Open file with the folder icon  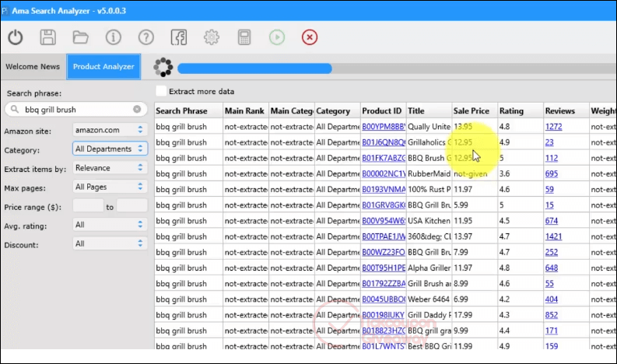pyautogui.click(x=81, y=37)
